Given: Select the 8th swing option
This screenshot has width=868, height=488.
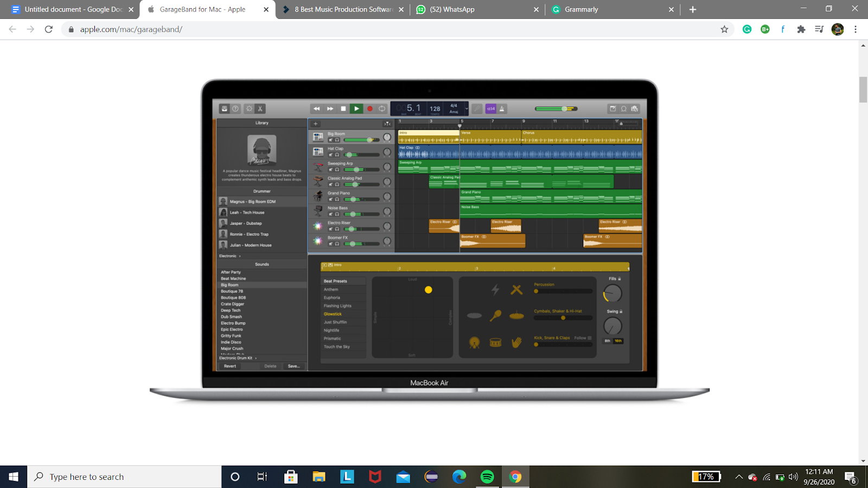Looking at the screenshot, I should point(608,341).
